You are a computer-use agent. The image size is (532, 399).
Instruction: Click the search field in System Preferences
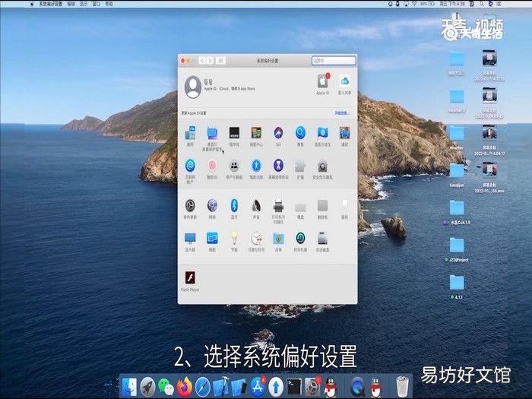click(334, 61)
